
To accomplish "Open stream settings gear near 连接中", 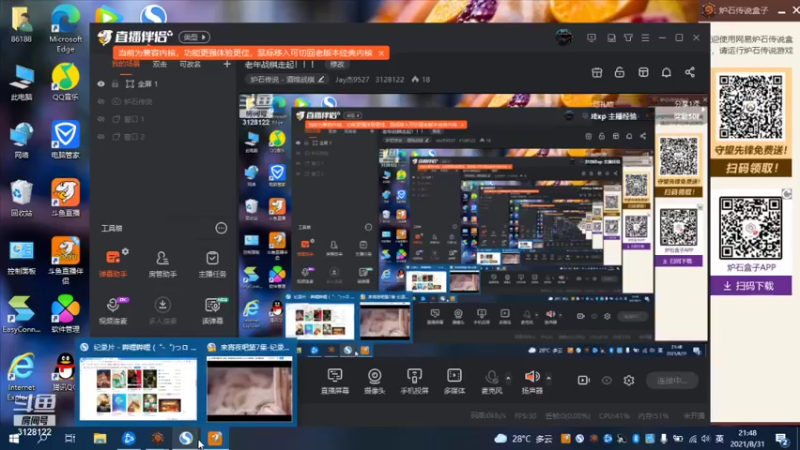I will [629, 380].
